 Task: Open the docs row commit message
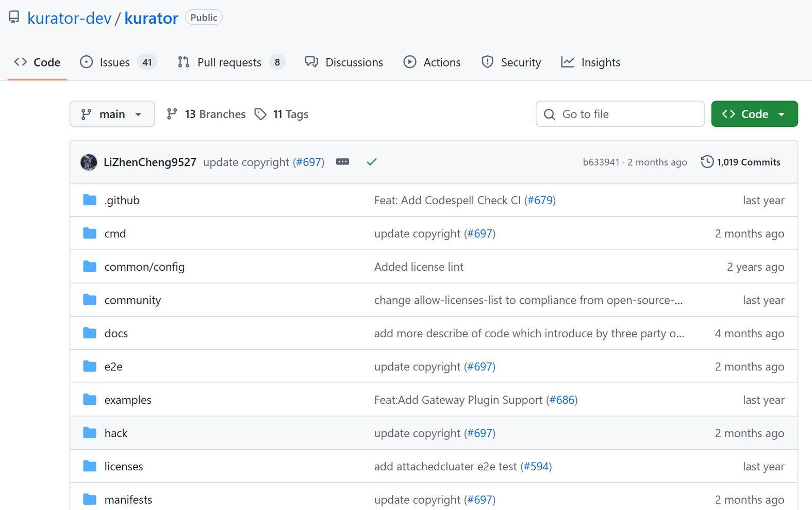point(529,333)
